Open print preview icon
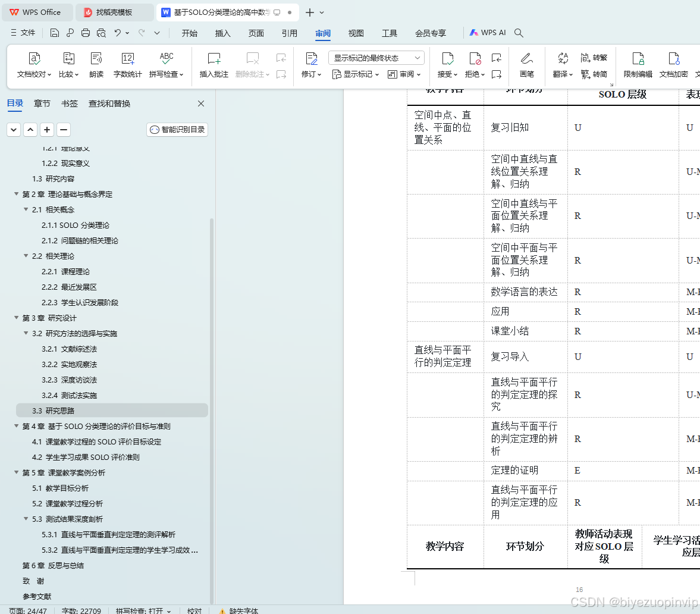 tap(101, 33)
